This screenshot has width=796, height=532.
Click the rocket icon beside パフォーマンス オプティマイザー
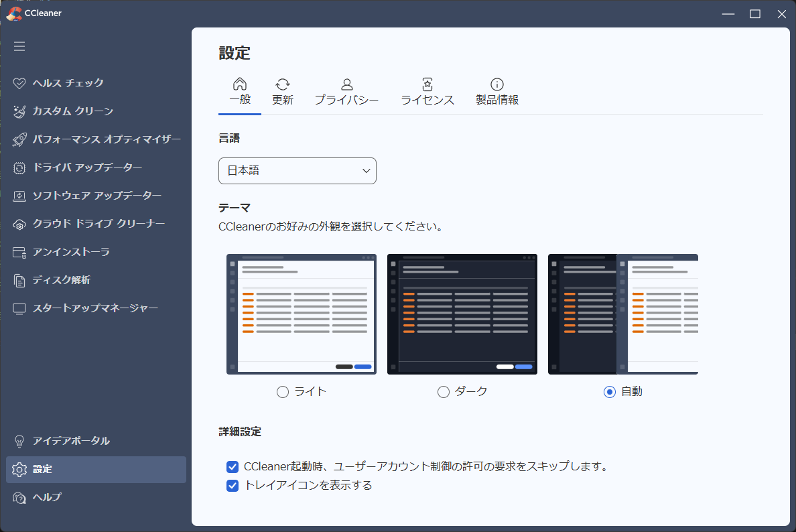(x=19, y=139)
